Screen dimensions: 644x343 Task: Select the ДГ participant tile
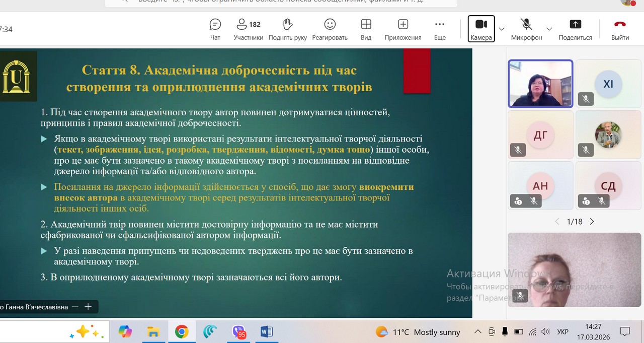point(540,134)
